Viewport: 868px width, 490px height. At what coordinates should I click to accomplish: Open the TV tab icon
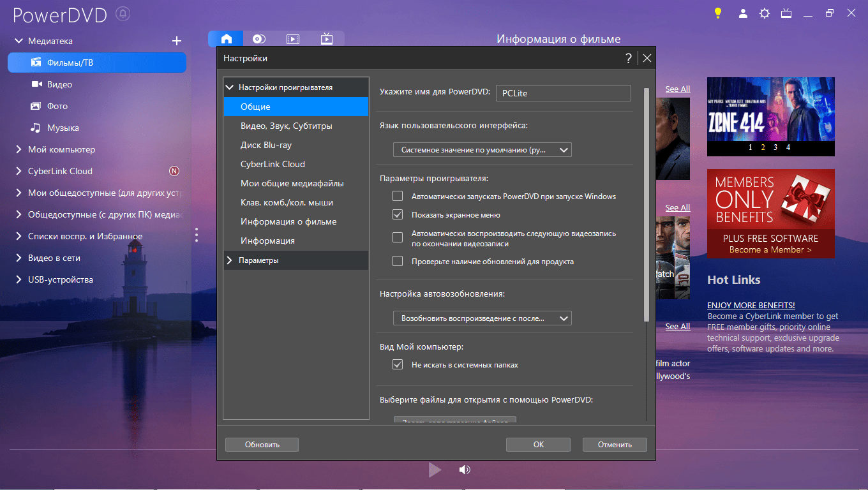coord(327,39)
